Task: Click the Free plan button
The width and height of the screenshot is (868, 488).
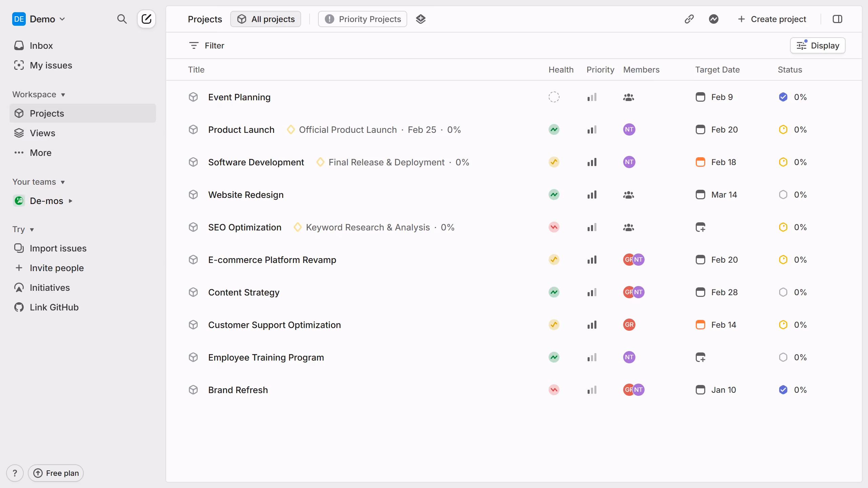Action: click(56, 473)
